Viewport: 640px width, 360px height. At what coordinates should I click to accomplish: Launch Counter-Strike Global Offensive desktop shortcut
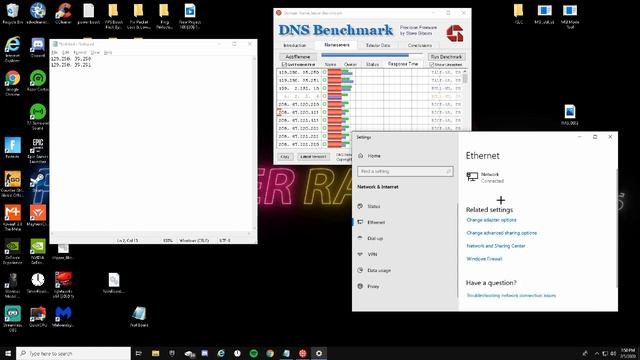[x=12, y=184]
